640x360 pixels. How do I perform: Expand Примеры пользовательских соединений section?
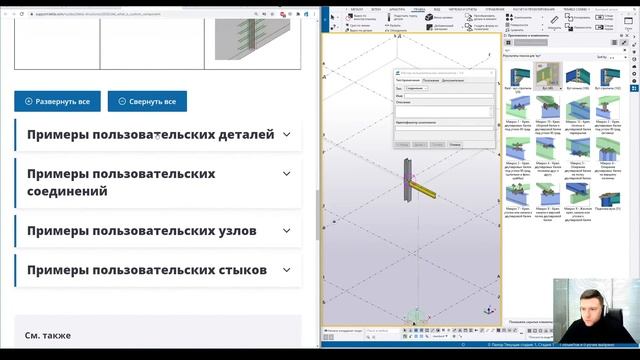(x=159, y=182)
